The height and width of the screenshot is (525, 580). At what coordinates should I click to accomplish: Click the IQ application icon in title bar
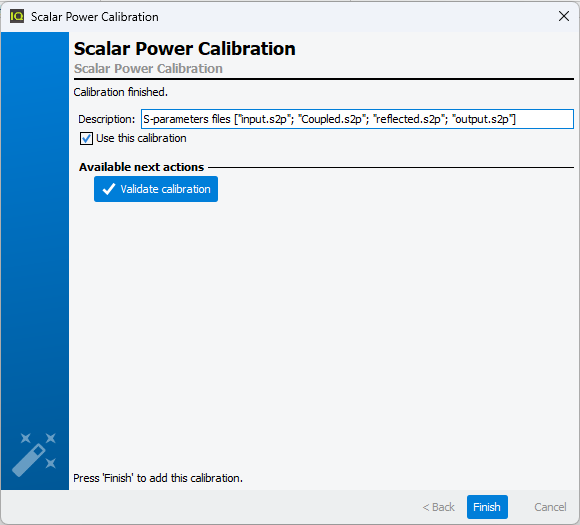tap(17, 16)
